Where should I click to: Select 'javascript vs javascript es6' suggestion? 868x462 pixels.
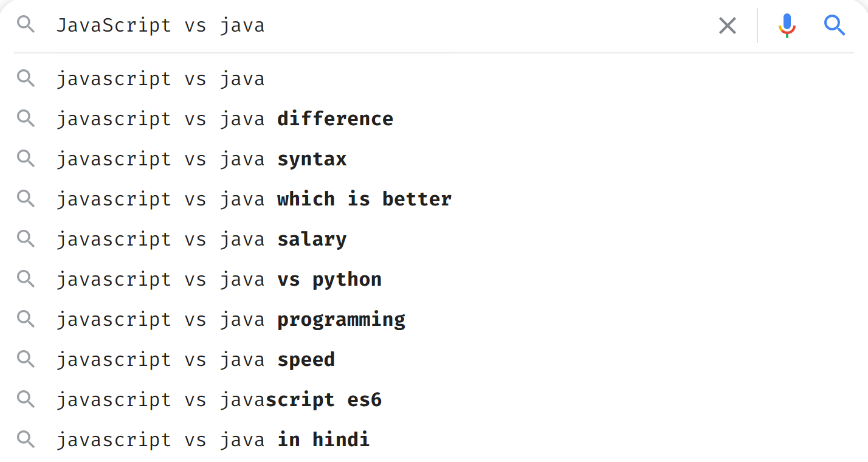[434, 399]
